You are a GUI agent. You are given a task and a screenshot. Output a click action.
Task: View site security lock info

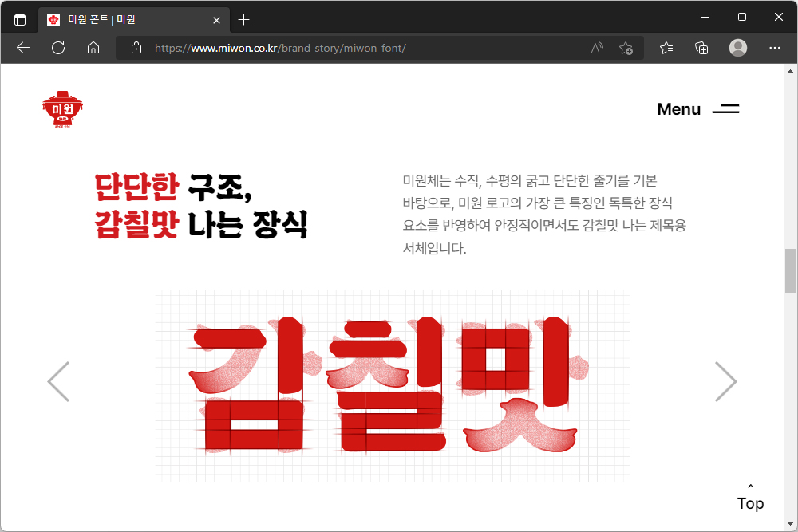point(136,48)
